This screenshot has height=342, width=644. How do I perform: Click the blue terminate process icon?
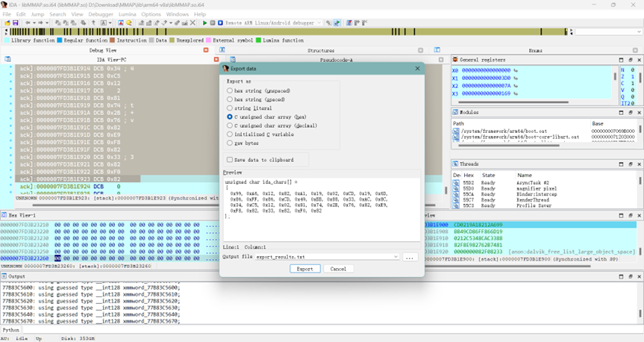pyautogui.click(x=220, y=23)
